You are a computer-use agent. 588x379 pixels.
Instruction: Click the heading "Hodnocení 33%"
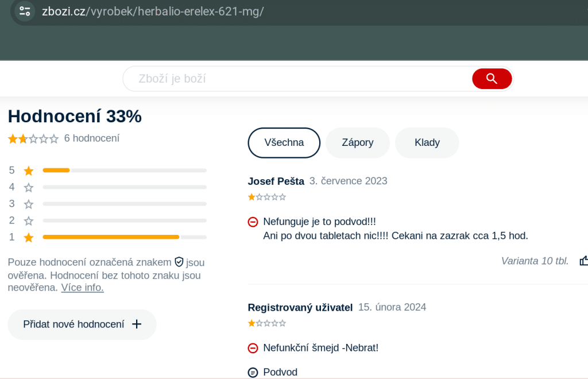click(75, 116)
